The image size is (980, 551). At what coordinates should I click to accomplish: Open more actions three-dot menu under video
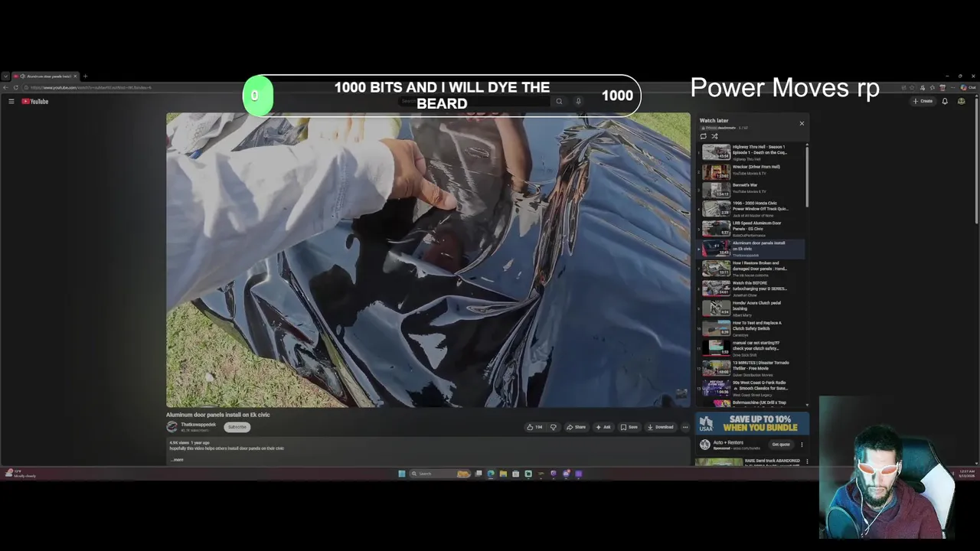pyautogui.click(x=685, y=427)
